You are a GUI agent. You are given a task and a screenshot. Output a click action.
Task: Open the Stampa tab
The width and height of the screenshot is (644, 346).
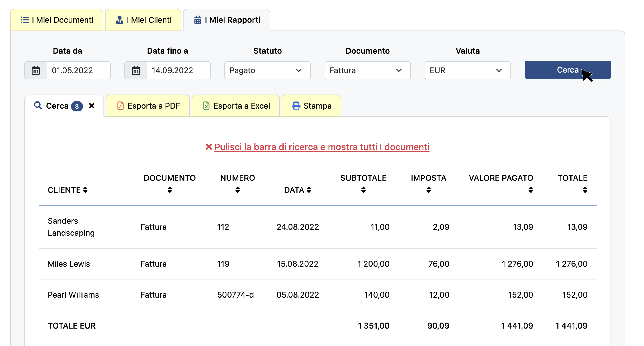pos(311,106)
